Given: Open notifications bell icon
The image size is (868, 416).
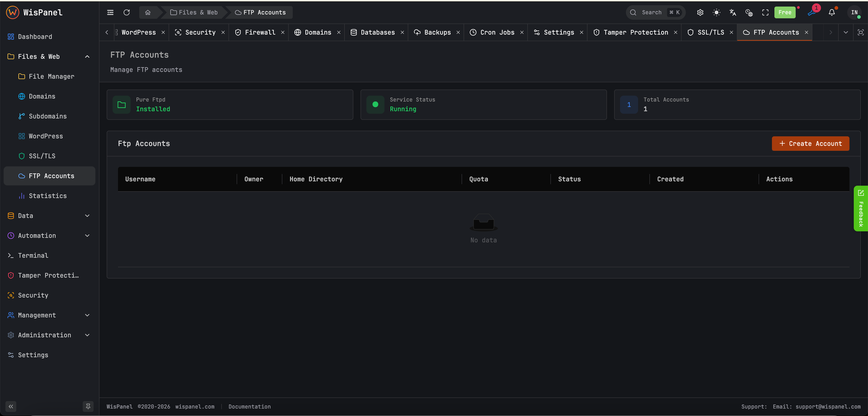Looking at the screenshot, I should click(x=832, y=12).
